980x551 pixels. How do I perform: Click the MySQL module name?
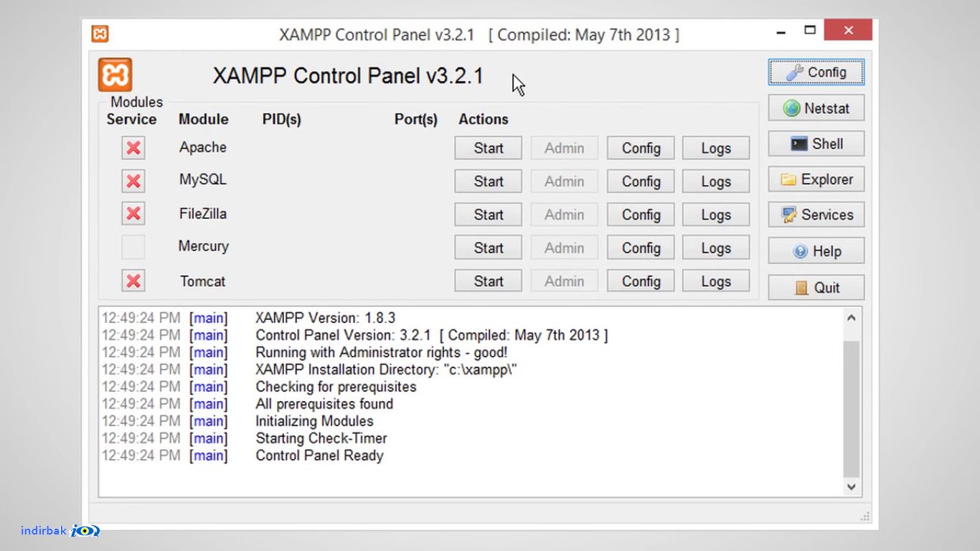tap(203, 179)
